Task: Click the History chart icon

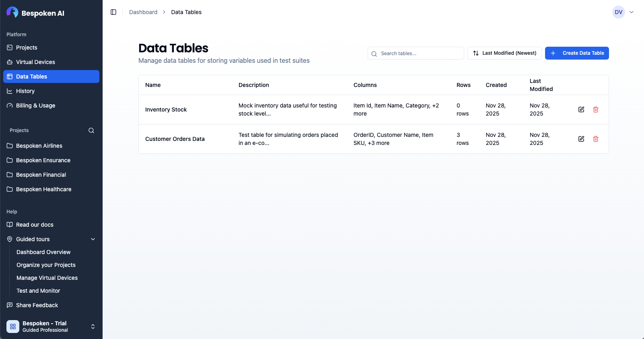Action: (x=10, y=91)
